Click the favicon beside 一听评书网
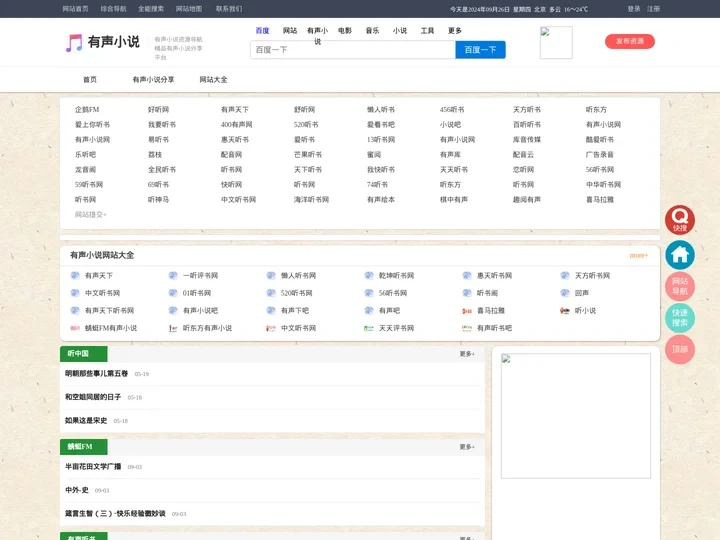The image size is (720, 540). click(x=173, y=276)
